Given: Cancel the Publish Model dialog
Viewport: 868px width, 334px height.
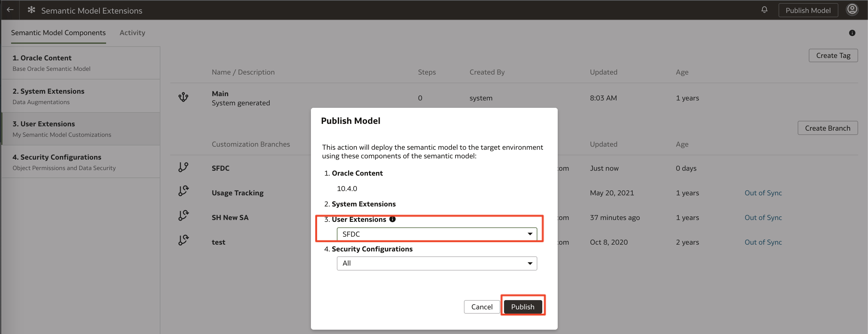Looking at the screenshot, I should pyautogui.click(x=482, y=306).
